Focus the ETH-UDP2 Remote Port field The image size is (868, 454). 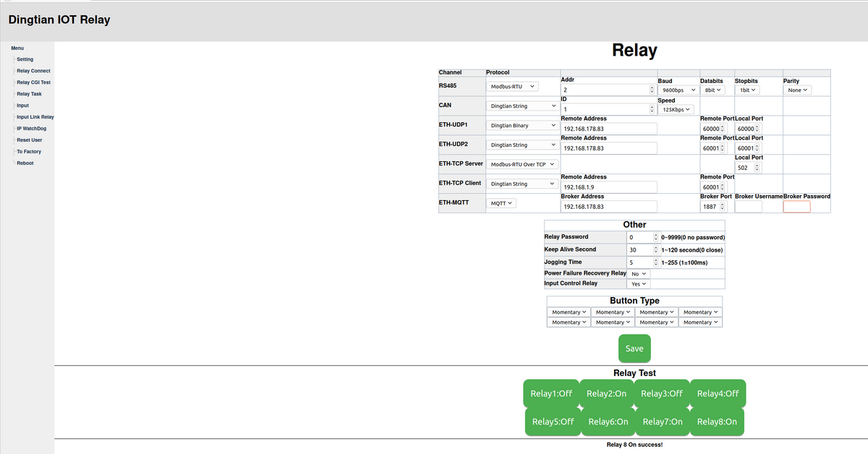tap(714, 148)
